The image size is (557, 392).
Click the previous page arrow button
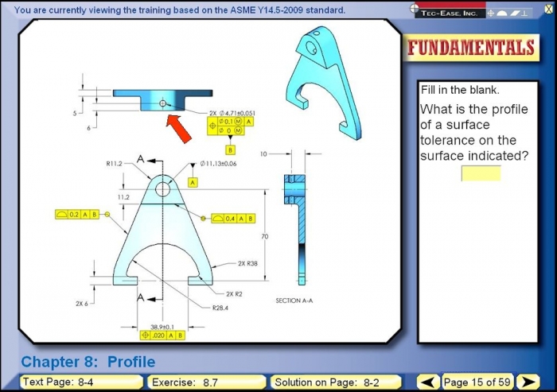click(x=428, y=382)
